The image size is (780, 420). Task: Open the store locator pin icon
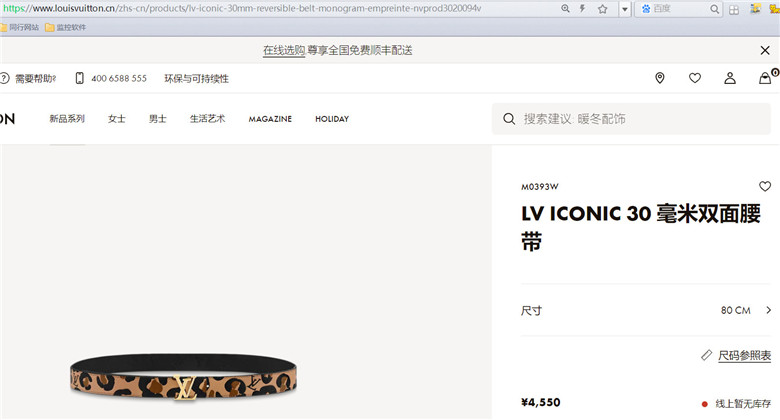pos(660,78)
